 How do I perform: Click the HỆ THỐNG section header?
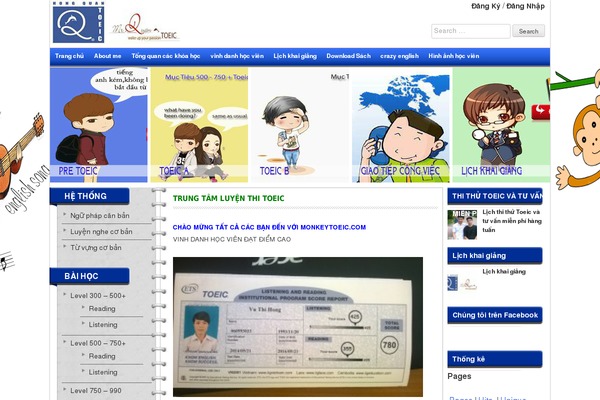click(x=90, y=196)
